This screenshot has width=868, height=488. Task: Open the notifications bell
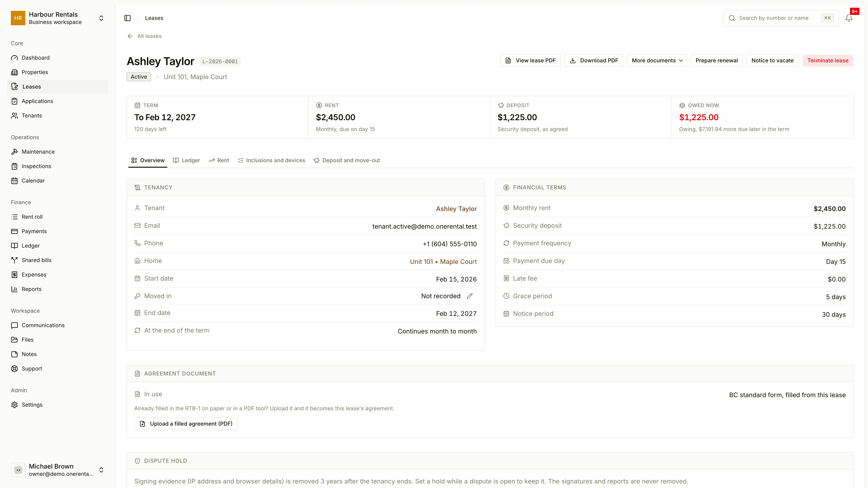pos(849,18)
